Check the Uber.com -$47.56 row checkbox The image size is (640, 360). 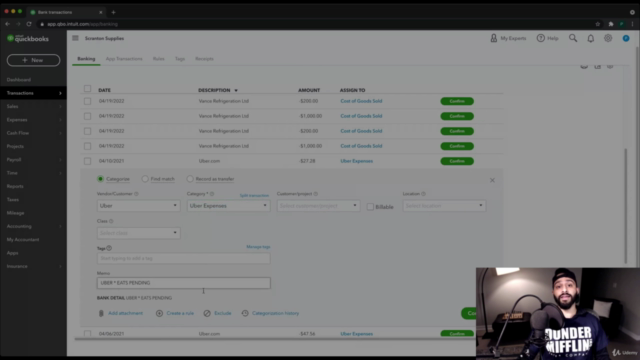pos(87,333)
